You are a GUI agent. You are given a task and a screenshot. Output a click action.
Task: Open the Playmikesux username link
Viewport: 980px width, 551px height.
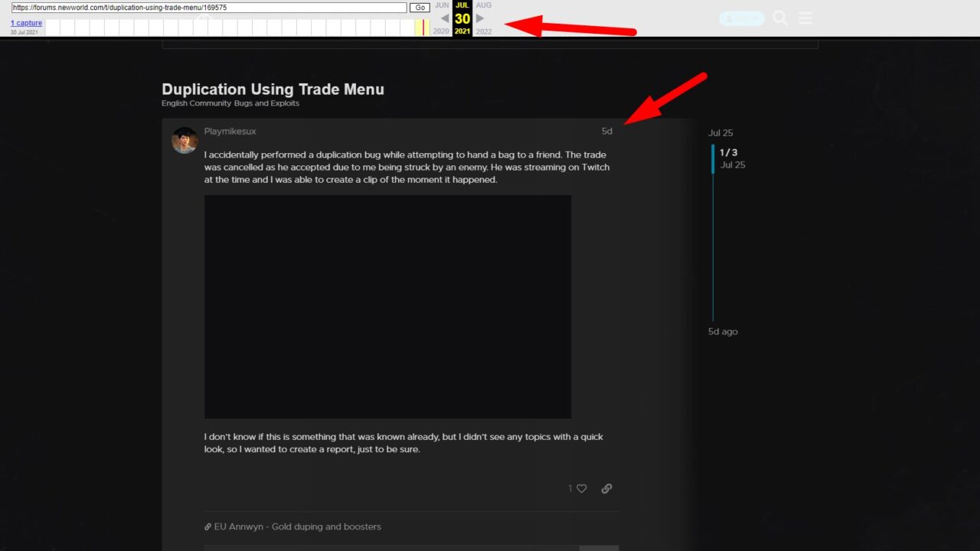pos(230,132)
